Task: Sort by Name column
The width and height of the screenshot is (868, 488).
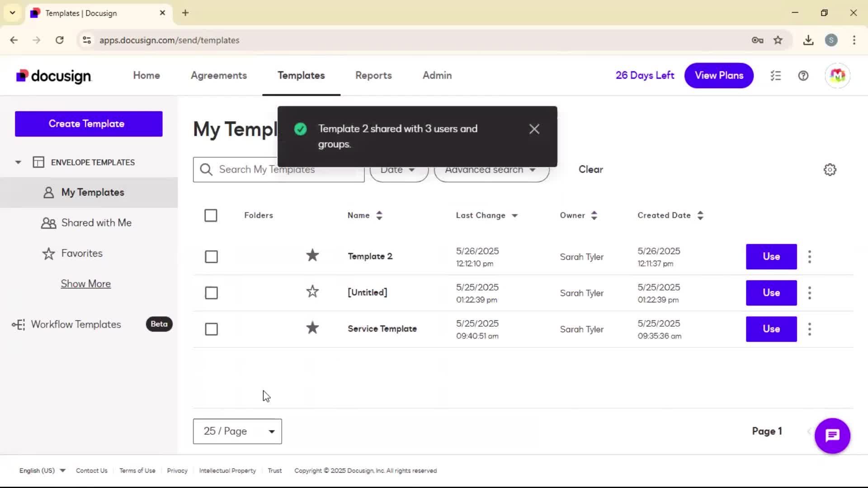Action: [365, 216]
